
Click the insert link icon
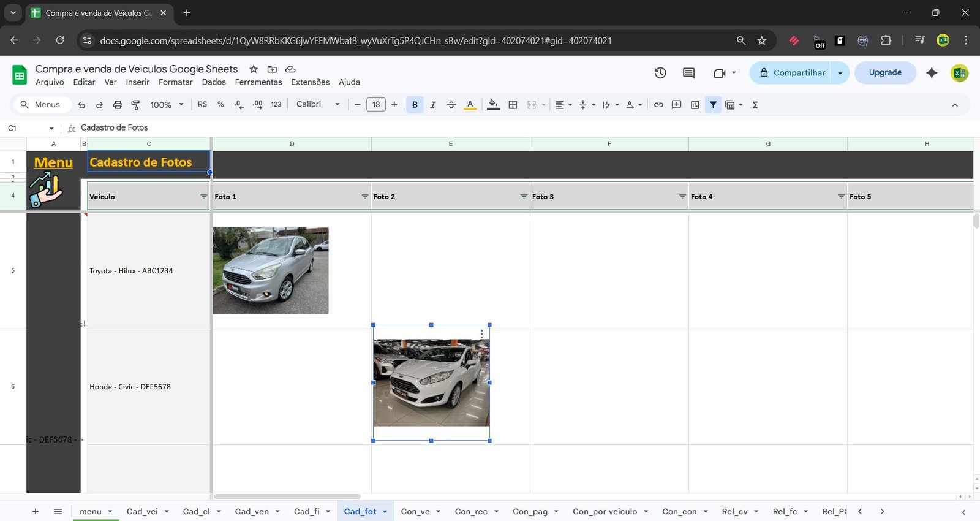click(x=658, y=105)
